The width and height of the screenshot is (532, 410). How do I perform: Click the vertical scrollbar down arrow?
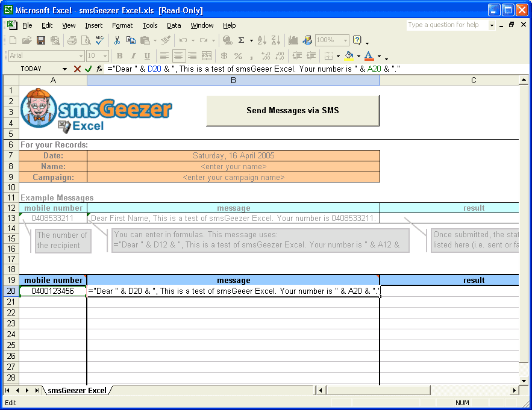tap(524, 381)
